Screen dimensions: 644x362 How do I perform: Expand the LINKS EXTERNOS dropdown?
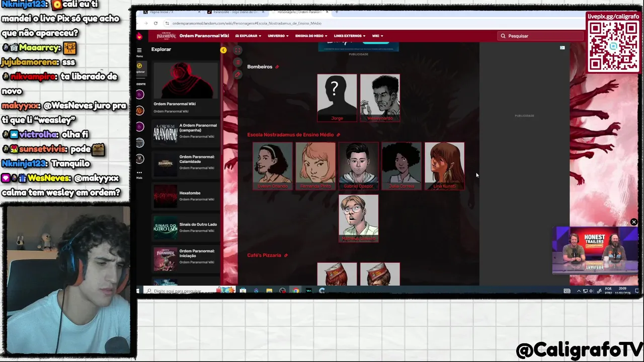click(x=350, y=36)
